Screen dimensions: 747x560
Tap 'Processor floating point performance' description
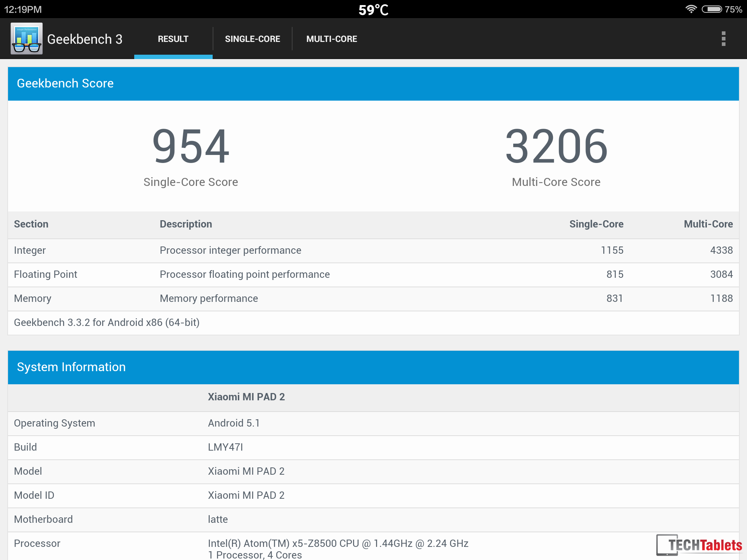[x=245, y=275]
